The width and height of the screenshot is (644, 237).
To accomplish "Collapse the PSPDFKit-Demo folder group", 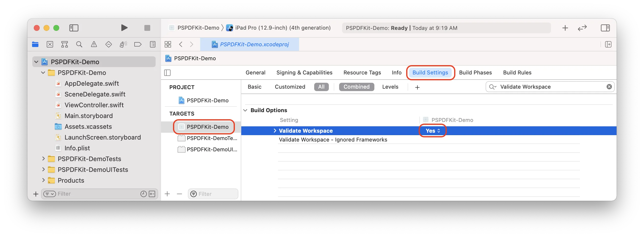I will tap(43, 72).
